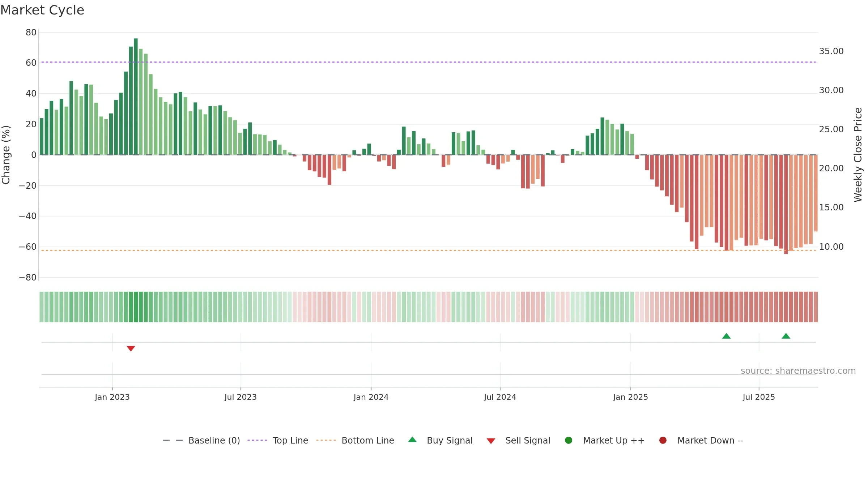Click the Buy Signal triangle after Jul 2025
868x488 pixels.
point(786,336)
